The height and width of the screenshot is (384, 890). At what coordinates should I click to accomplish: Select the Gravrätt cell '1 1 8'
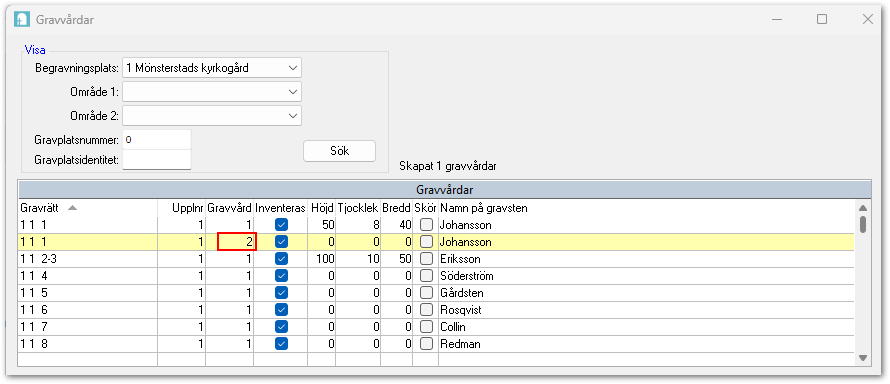(88, 344)
